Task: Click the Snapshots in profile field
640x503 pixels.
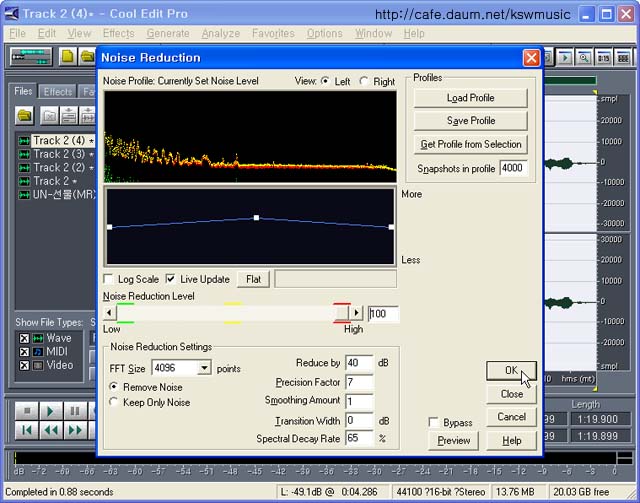Action: (x=513, y=168)
